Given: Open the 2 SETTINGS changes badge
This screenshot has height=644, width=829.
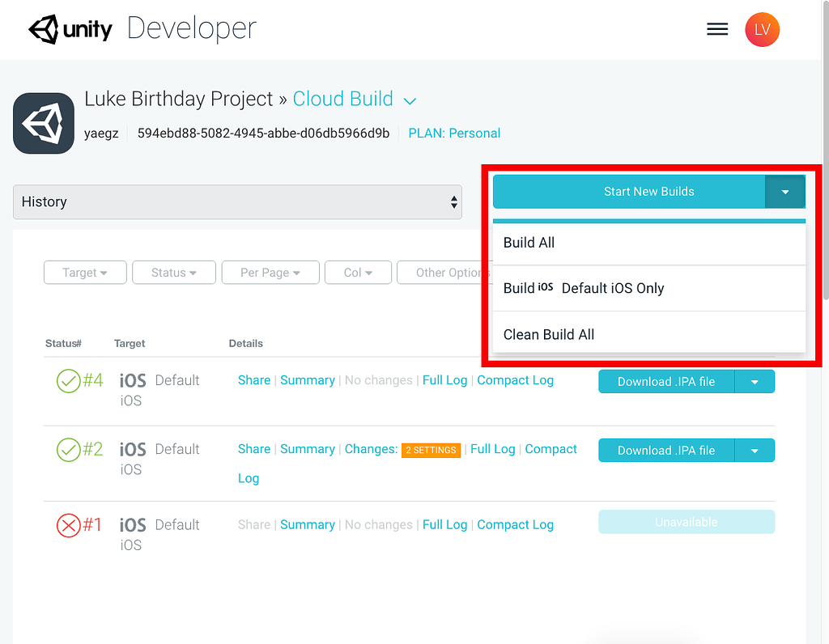Looking at the screenshot, I should (431, 450).
